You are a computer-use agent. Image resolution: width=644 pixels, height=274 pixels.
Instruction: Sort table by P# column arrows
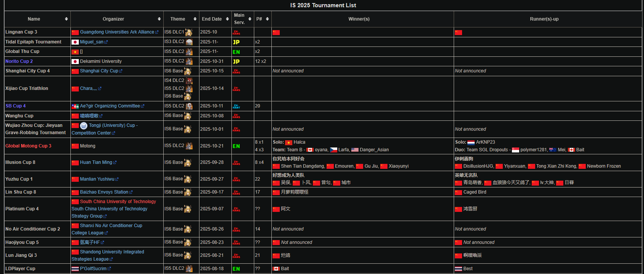point(267,19)
